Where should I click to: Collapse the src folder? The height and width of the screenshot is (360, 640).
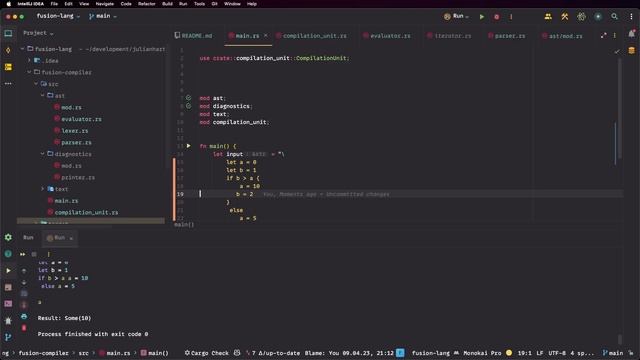pyautogui.click(x=36, y=84)
